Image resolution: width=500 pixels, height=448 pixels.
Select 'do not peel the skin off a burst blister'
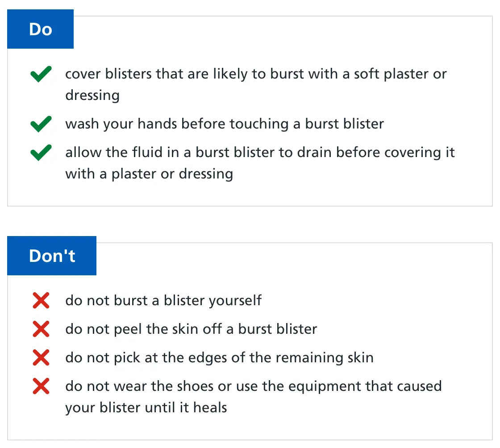coord(191,329)
